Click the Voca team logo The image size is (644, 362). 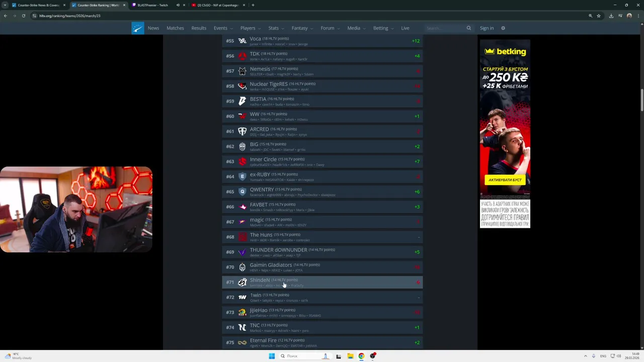point(242,41)
